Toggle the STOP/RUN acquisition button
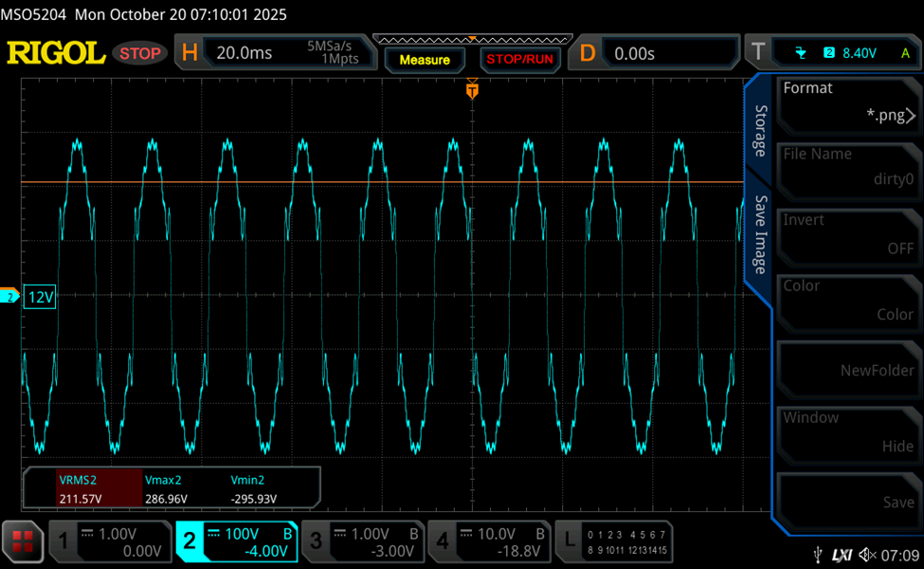 (519, 59)
